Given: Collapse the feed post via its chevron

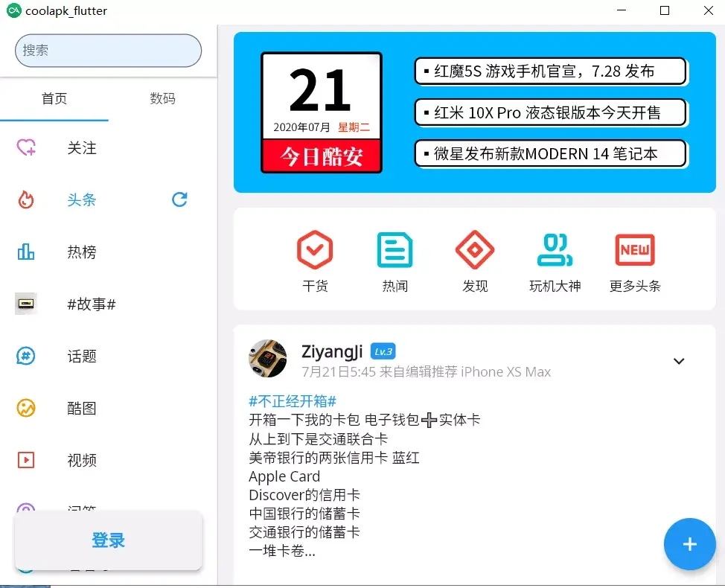Looking at the screenshot, I should coord(679,360).
